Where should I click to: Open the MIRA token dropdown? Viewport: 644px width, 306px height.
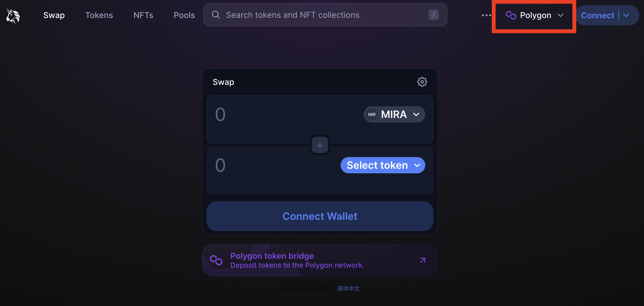click(x=394, y=115)
